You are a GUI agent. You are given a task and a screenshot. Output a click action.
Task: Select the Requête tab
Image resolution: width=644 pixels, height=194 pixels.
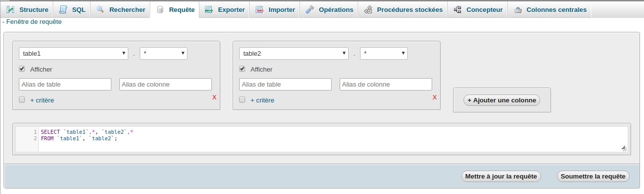175,10
